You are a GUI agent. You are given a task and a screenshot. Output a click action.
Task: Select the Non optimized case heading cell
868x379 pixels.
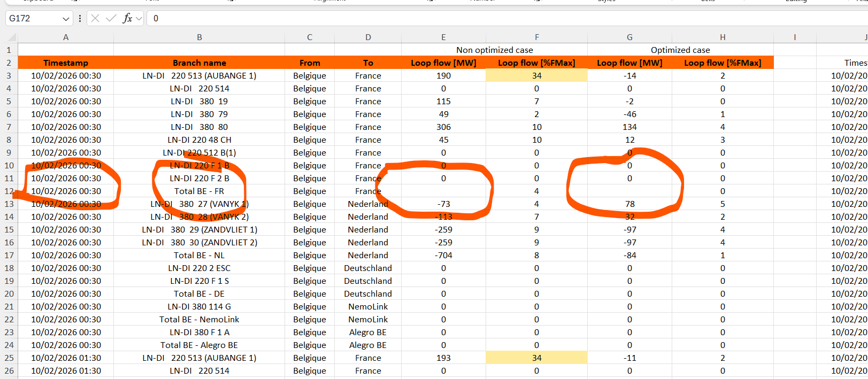(x=494, y=50)
